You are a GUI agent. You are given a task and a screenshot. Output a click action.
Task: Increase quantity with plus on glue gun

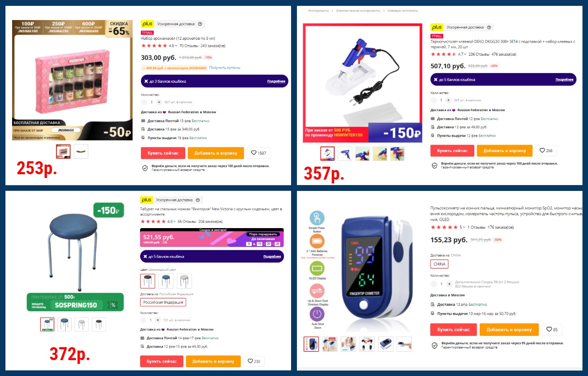[x=448, y=100]
